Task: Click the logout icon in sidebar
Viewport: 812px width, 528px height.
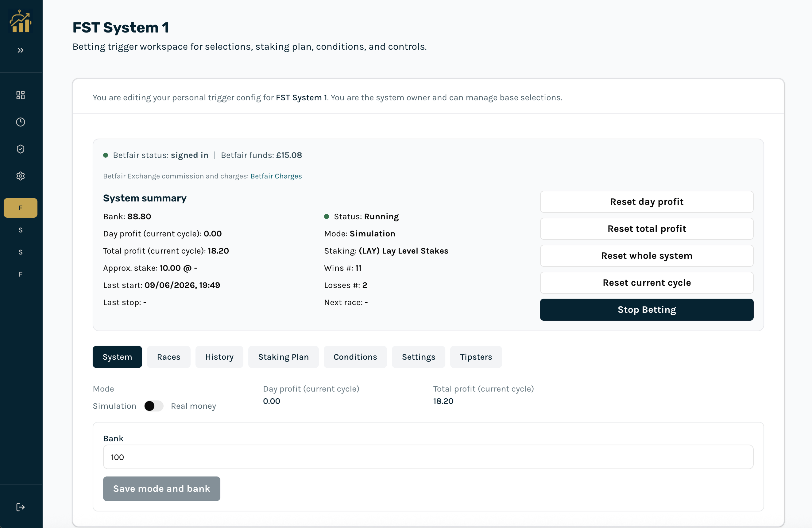Action: coord(21,507)
